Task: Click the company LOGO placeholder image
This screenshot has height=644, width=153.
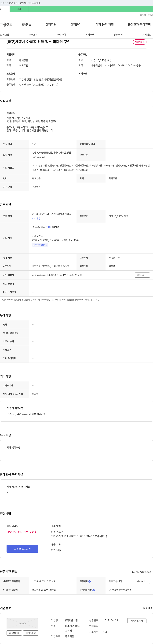Action: (x=22, y=623)
